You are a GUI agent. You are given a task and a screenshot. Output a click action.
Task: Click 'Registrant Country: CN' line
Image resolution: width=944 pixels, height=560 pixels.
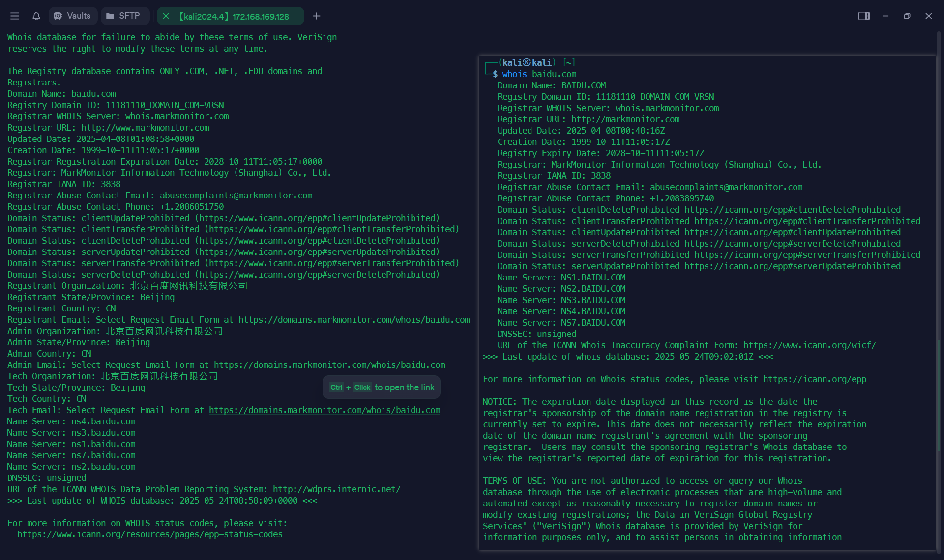[x=61, y=308]
